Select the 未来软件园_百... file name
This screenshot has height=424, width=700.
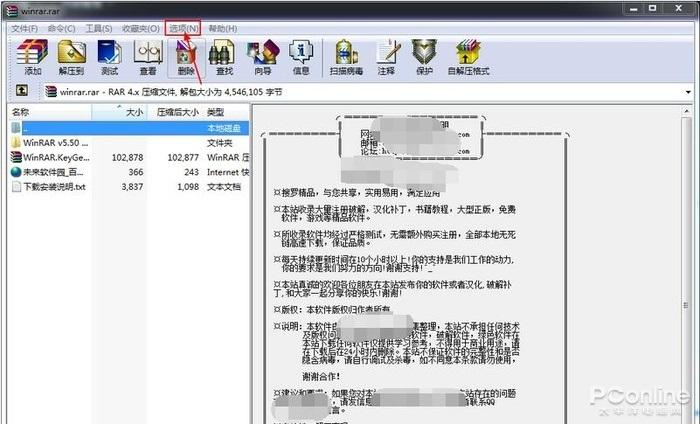point(53,172)
